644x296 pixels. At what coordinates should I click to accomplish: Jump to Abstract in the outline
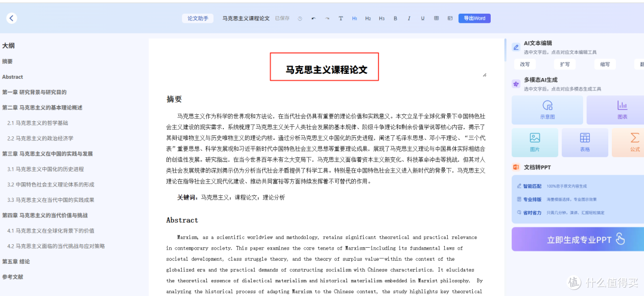click(x=13, y=77)
